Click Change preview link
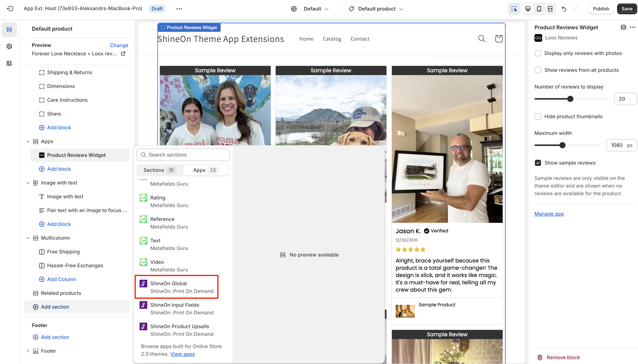The image size is (638, 364). tap(119, 45)
